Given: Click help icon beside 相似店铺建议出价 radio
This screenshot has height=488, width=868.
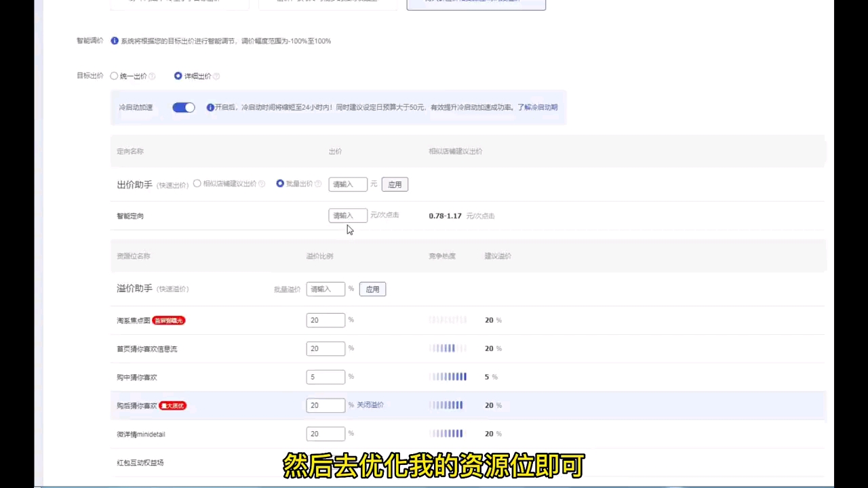Looking at the screenshot, I should tap(262, 184).
